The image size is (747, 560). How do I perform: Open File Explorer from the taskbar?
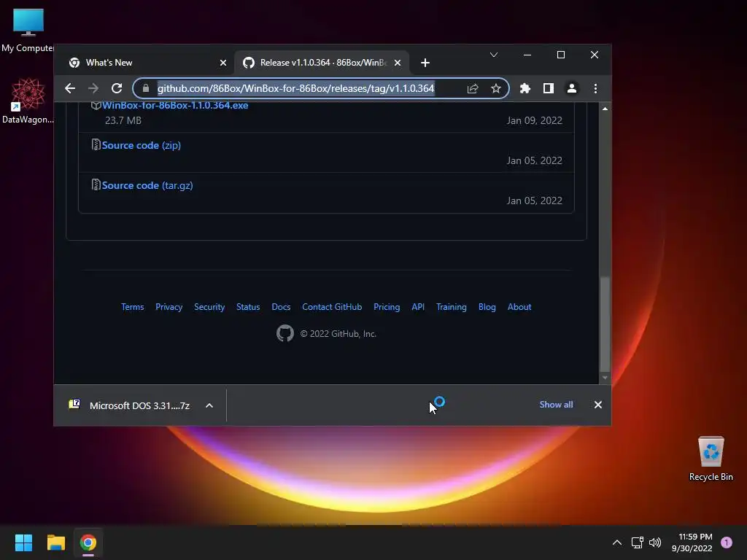[55, 542]
